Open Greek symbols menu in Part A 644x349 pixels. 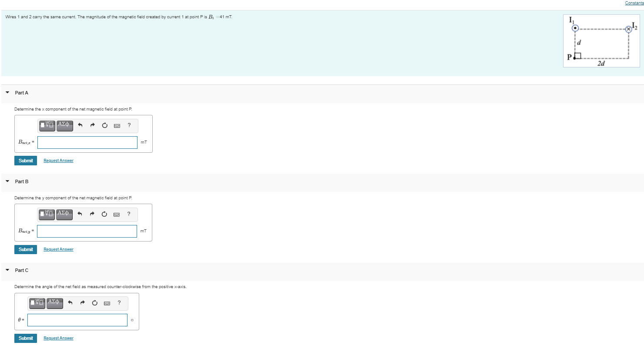[x=64, y=125]
